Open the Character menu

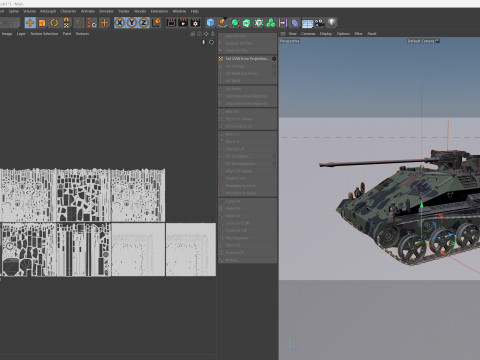click(x=68, y=11)
